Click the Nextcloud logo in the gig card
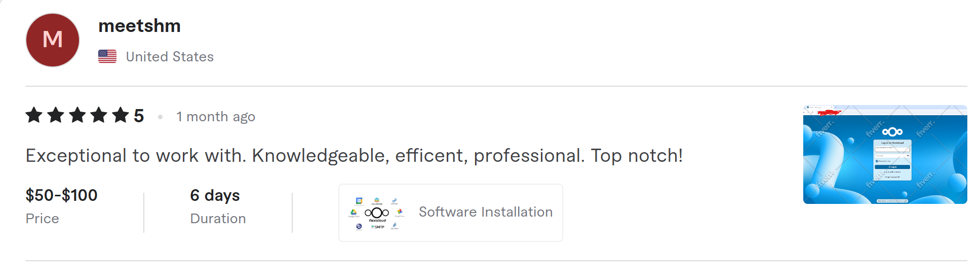The image size is (980, 280). (377, 213)
